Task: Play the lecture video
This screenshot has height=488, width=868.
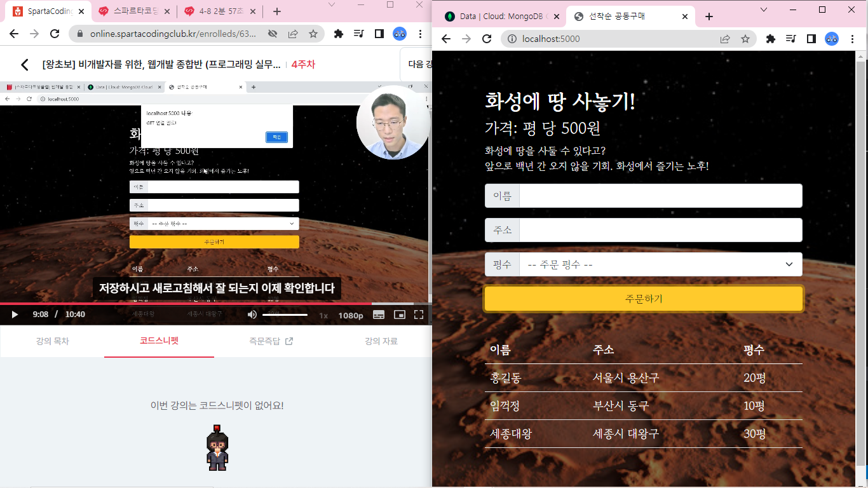Action: [15, 315]
